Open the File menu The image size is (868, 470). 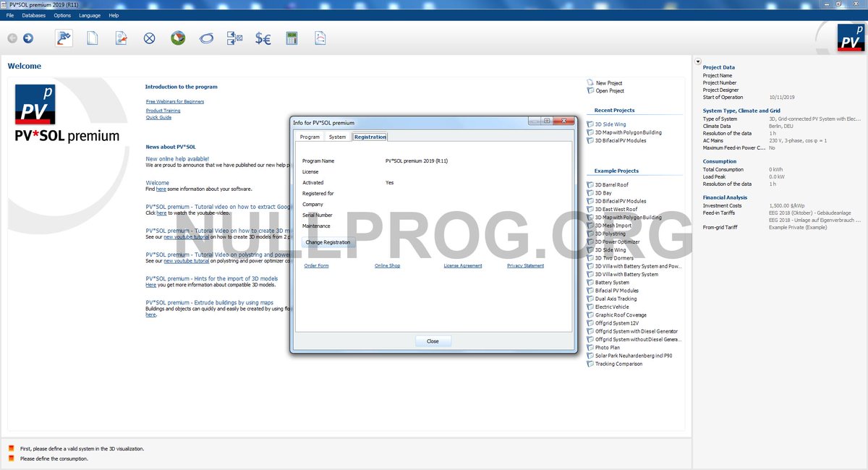(10, 15)
